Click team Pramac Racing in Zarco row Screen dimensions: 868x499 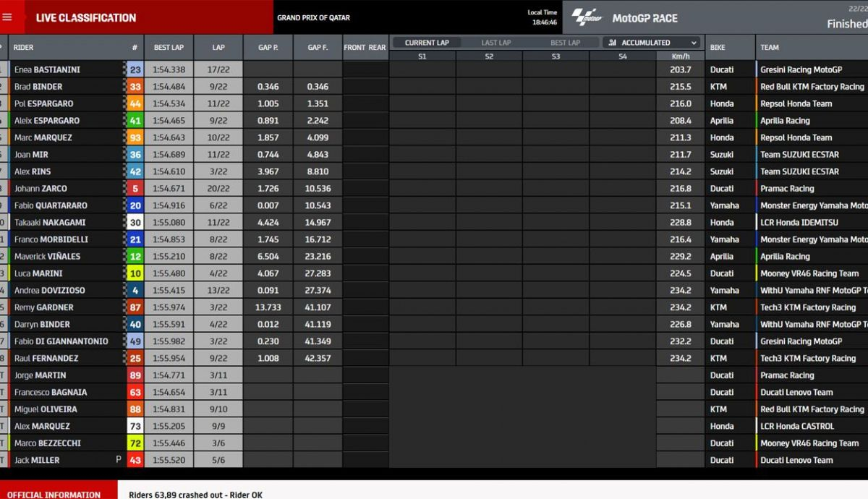[787, 189]
